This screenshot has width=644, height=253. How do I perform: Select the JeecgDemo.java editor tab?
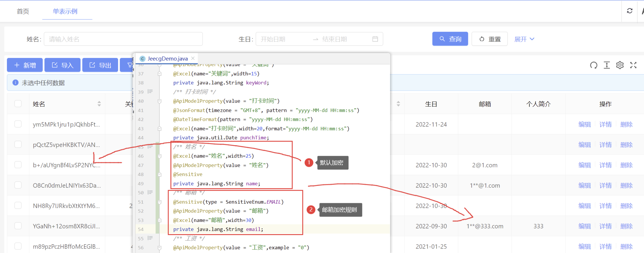167,58
